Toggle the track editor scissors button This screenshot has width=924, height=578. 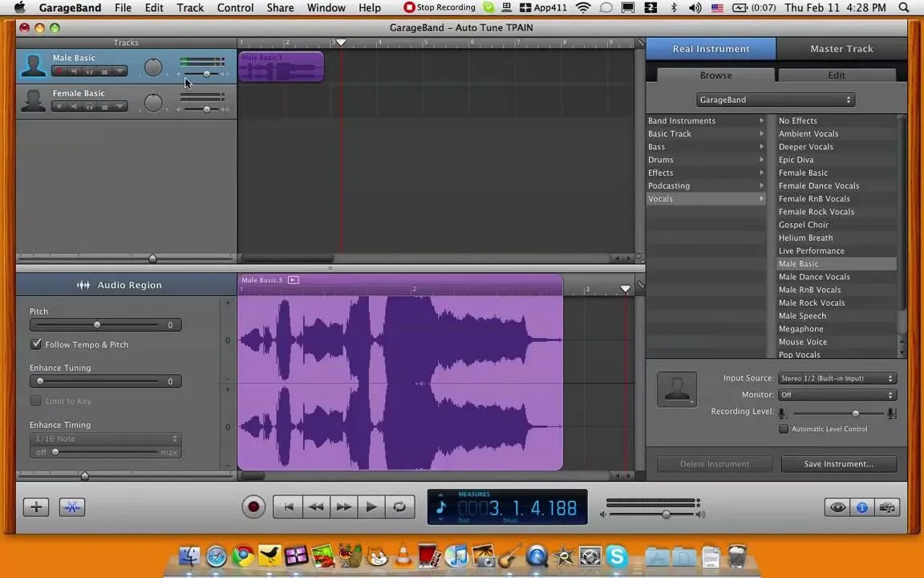tap(72, 507)
